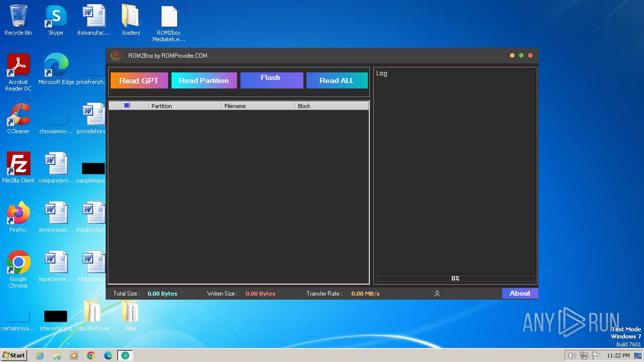Click the Read Partition button
Viewport: 644px width, 362px height.
pos(204,80)
